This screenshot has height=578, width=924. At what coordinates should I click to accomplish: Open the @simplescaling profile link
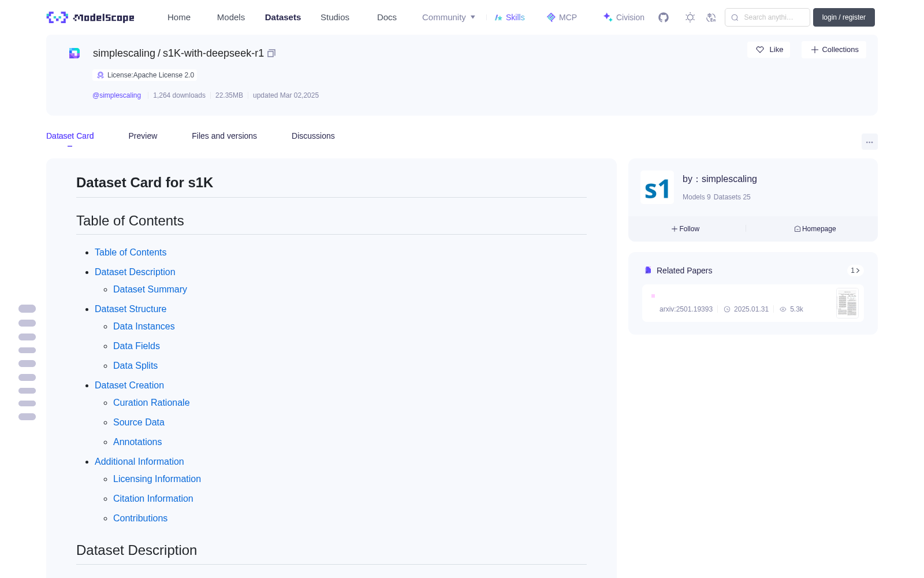(117, 95)
